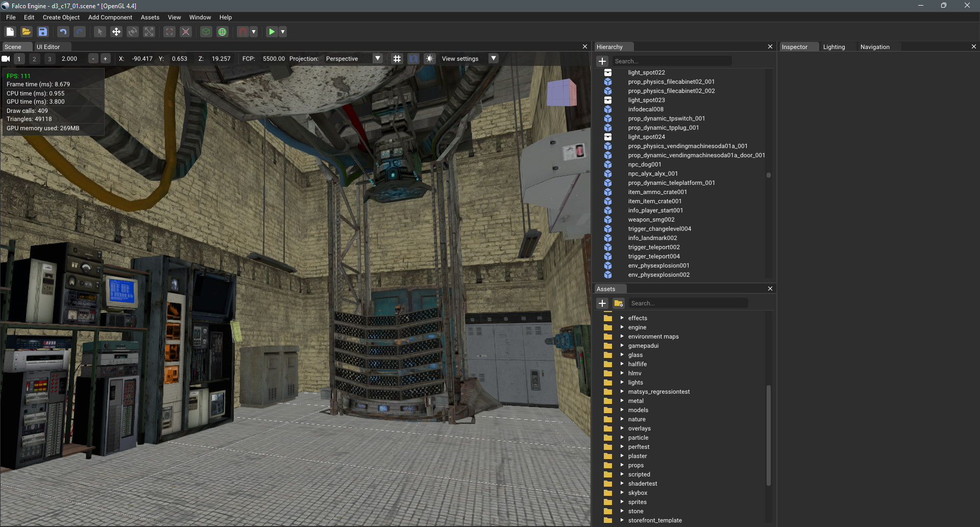Toggle the magnet snapping tool
The width and height of the screenshot is (980, 527).
coord(243,32)
